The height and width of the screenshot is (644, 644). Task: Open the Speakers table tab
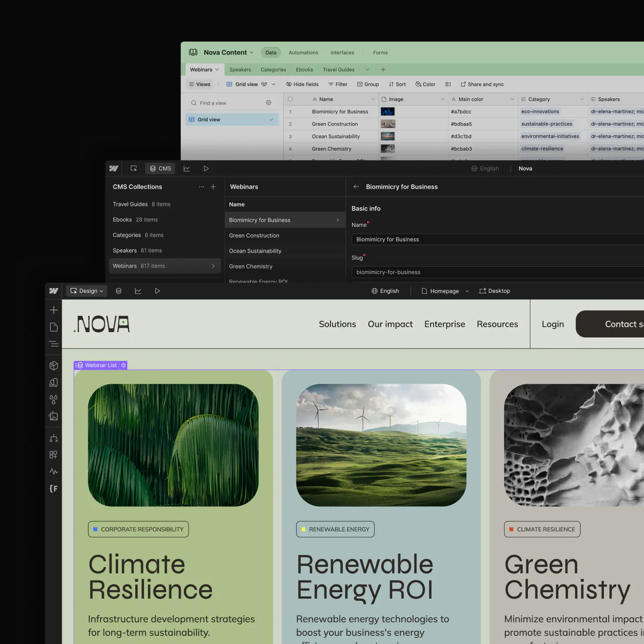click(240, 70)
